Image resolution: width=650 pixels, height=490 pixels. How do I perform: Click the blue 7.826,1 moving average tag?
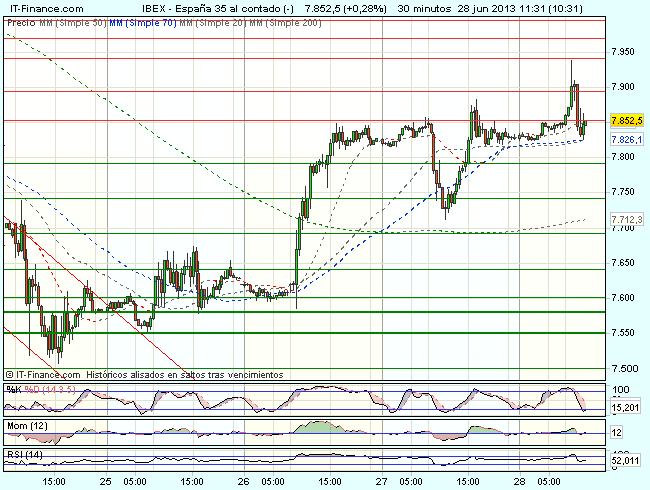pyautogui.click(x=626, y=140)
